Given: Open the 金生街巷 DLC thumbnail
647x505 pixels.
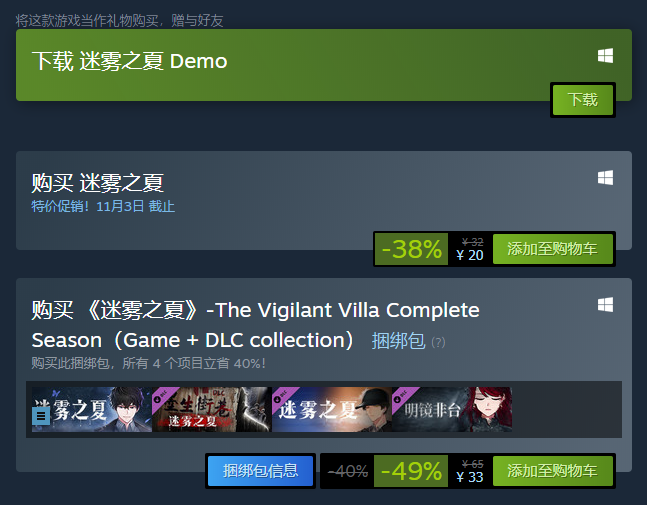Looking at the screenshot, I should tap(212, 409).
